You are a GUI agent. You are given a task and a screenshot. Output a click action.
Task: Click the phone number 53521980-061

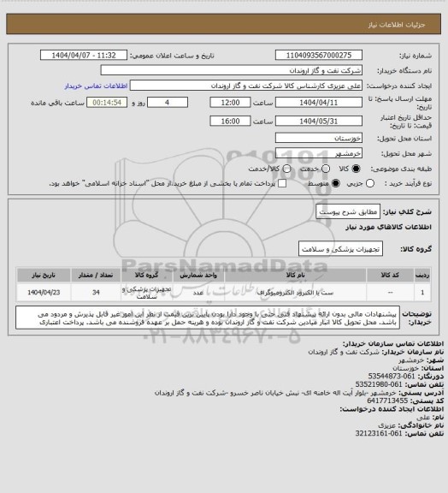tap(379, 384)
